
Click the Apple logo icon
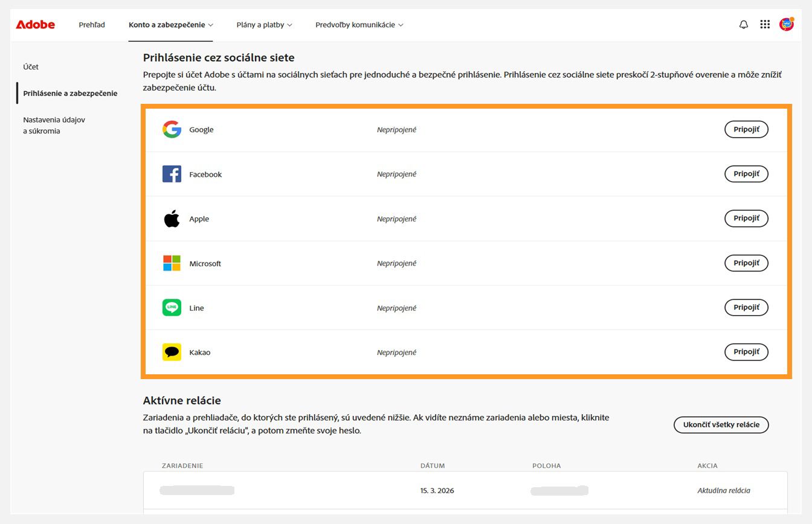172,219
